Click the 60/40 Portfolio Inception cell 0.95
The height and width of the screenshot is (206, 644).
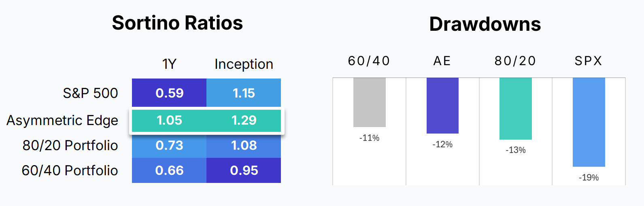click(x=244, y=170)
